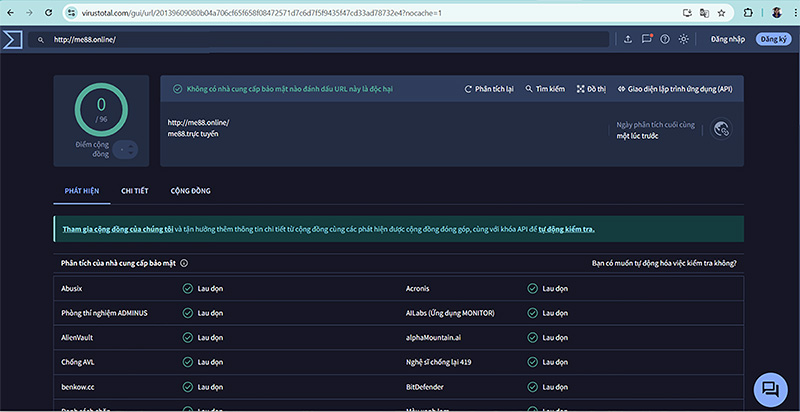Toggle the light/dark theme sun icon
800x412 pixels.
pyautogui.click(x=684, y=39)
